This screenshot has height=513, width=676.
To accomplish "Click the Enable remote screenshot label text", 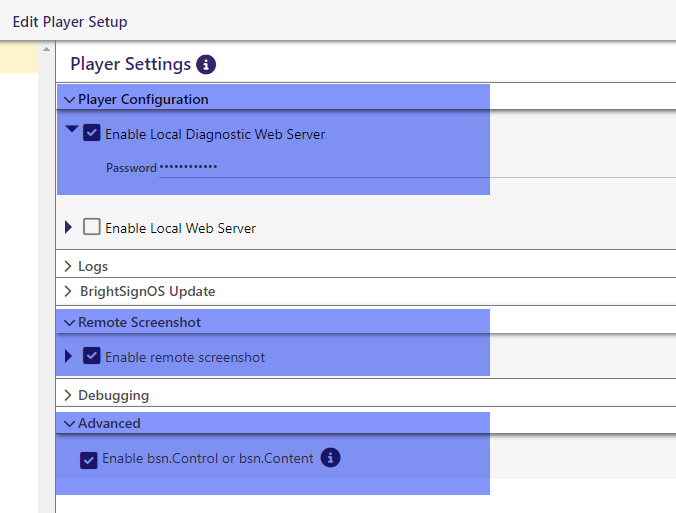I will click(x=185, y=357).
